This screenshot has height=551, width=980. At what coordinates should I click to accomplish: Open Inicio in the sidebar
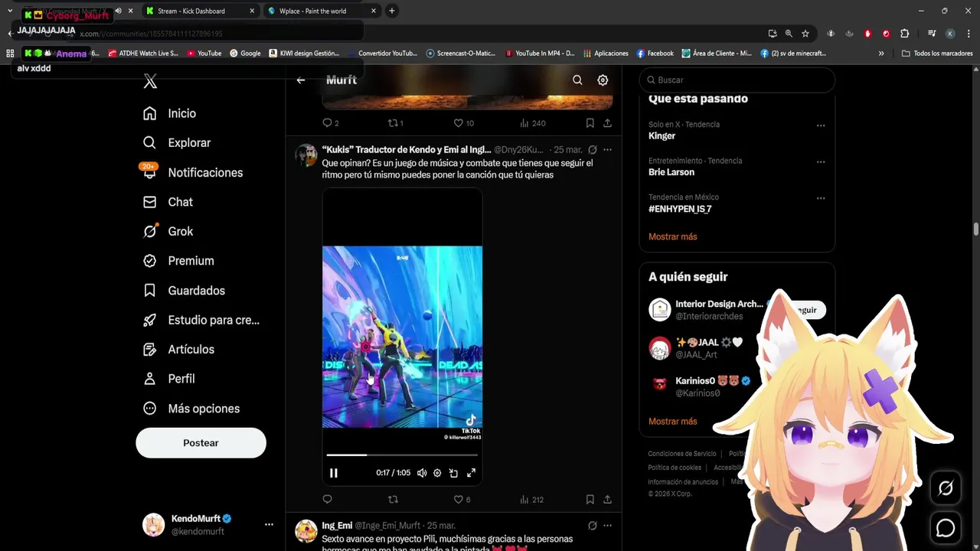(x=170, y=113)
